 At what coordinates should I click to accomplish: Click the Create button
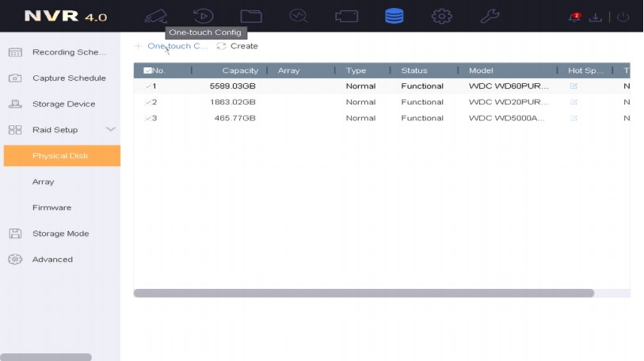[x=238, y=46]
